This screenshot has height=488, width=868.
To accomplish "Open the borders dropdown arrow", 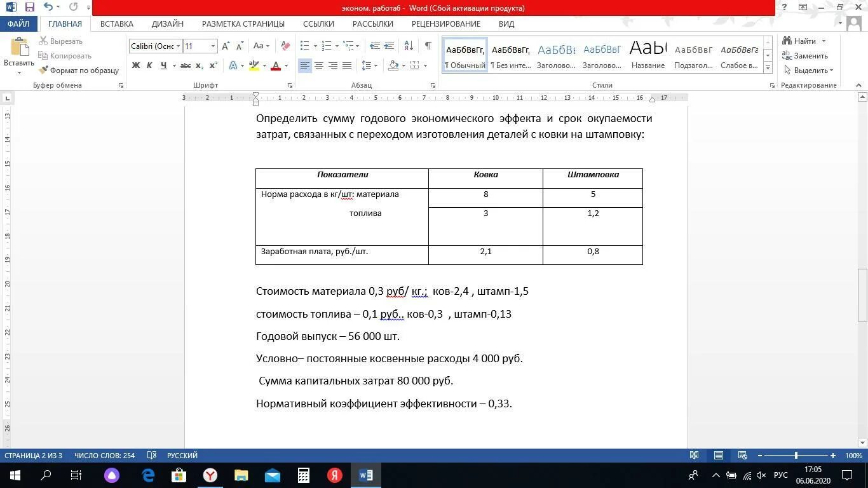I will coord(425,65).
